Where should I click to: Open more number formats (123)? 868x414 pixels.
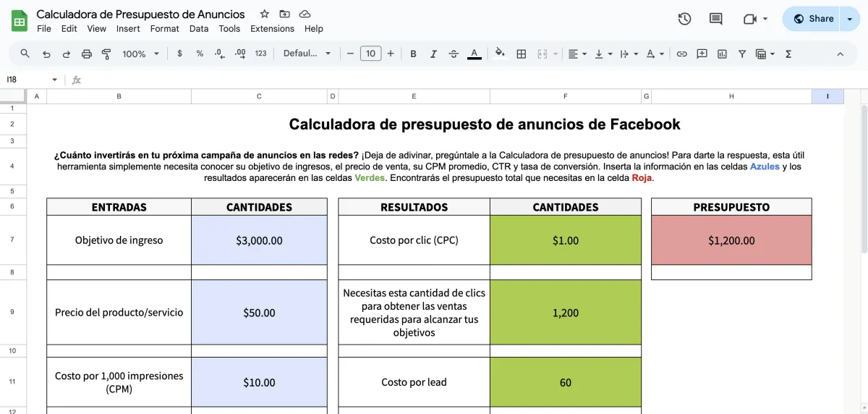click(261, 54)
